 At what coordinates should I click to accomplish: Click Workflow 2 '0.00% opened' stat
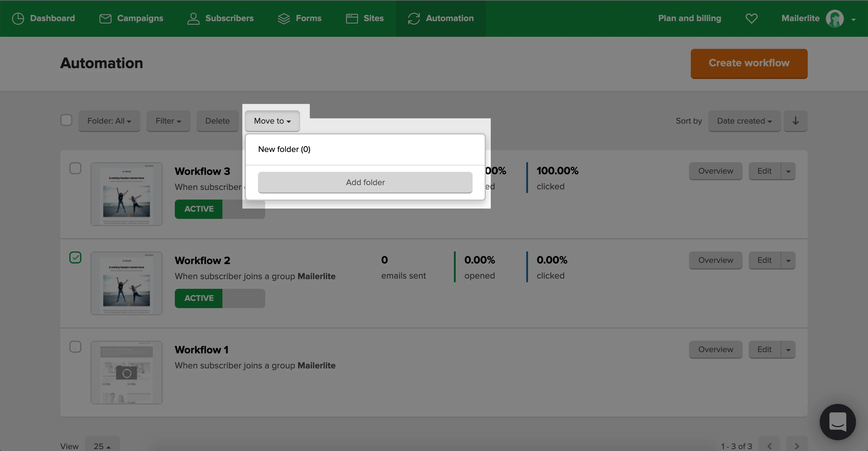click(x=480, y=267)
